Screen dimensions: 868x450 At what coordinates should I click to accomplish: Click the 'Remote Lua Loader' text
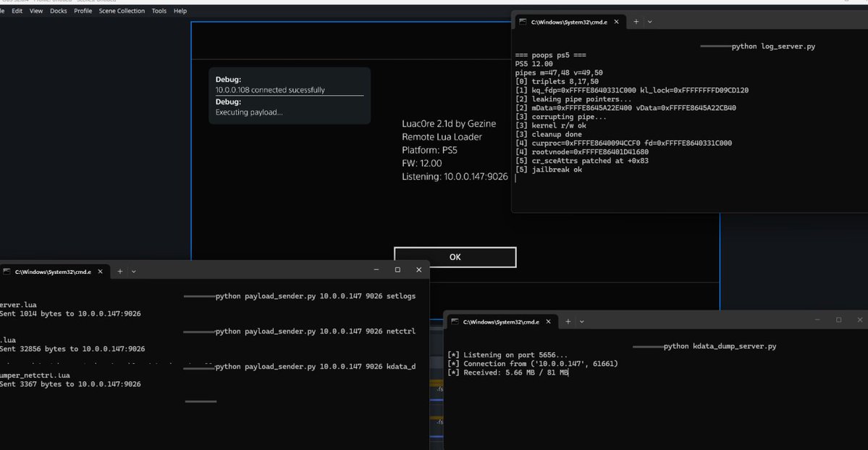pyautogui.click(x=442, y=137)
